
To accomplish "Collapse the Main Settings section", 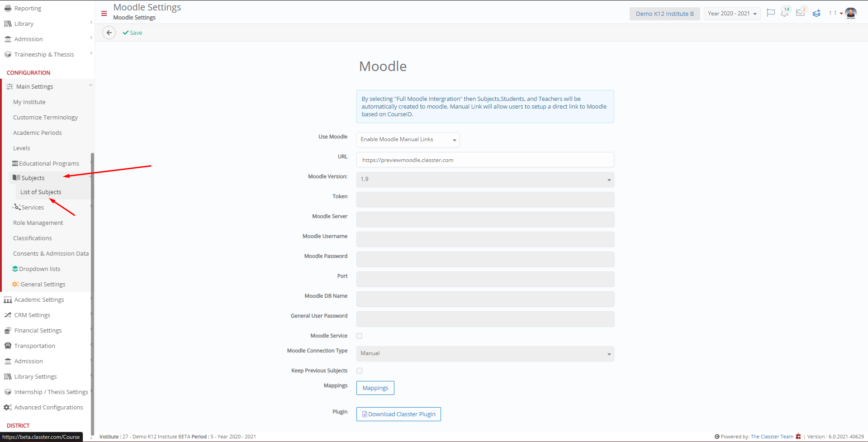I will 90,86.
